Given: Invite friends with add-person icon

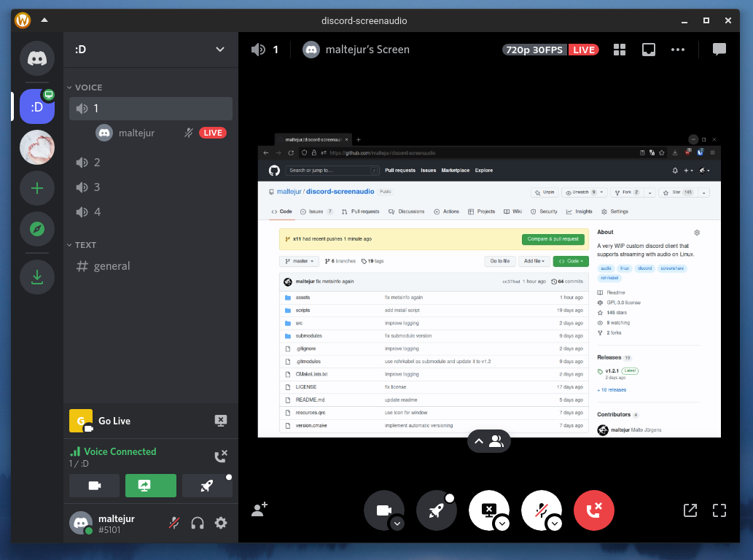Looking at the screenshot, I should pyautogui.click(x=260, y=510).
